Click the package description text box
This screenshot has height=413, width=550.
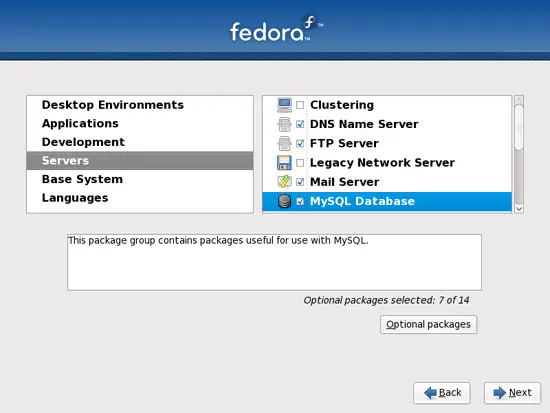pyautogui.click(x=274, y=262)
